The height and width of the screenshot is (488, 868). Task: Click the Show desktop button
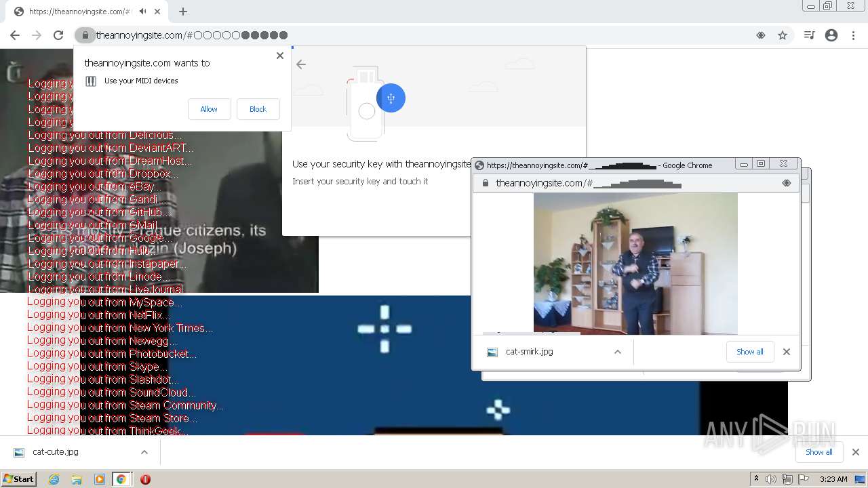(x=860, y=479)
